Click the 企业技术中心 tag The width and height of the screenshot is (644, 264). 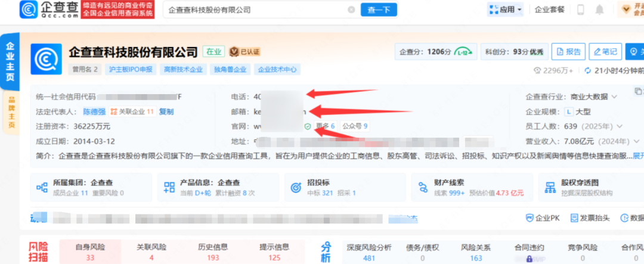[x=277, y=69]
